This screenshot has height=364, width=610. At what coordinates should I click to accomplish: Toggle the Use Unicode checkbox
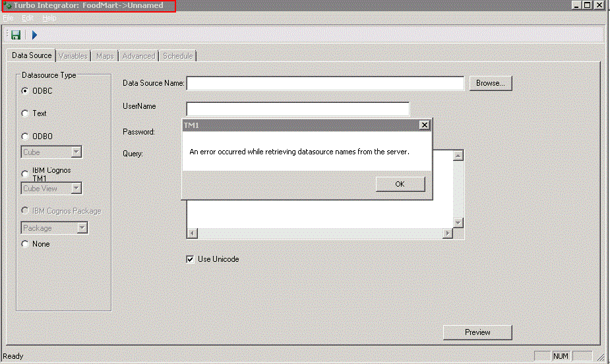tap(190, 259)
